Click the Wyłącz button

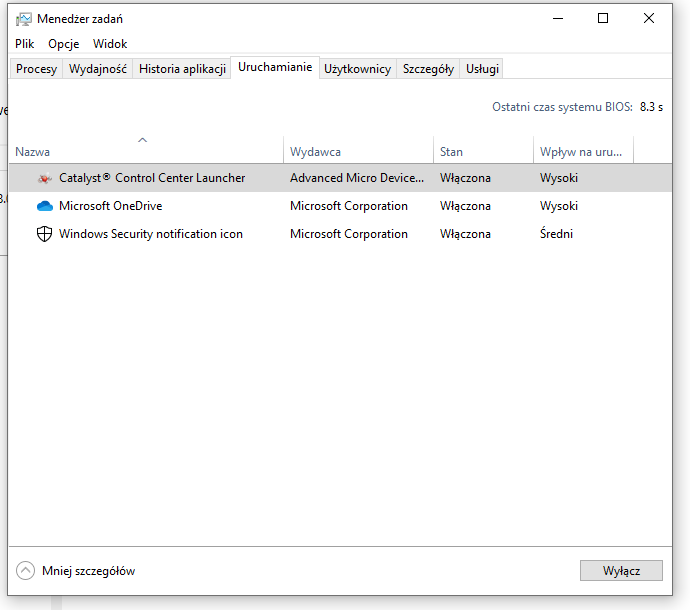click(x=621, y=571)
